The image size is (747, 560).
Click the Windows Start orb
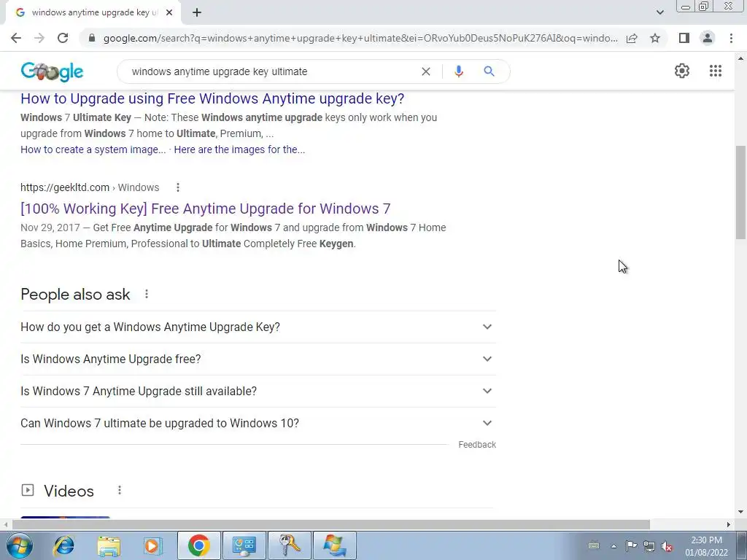(x=19, y=545)
